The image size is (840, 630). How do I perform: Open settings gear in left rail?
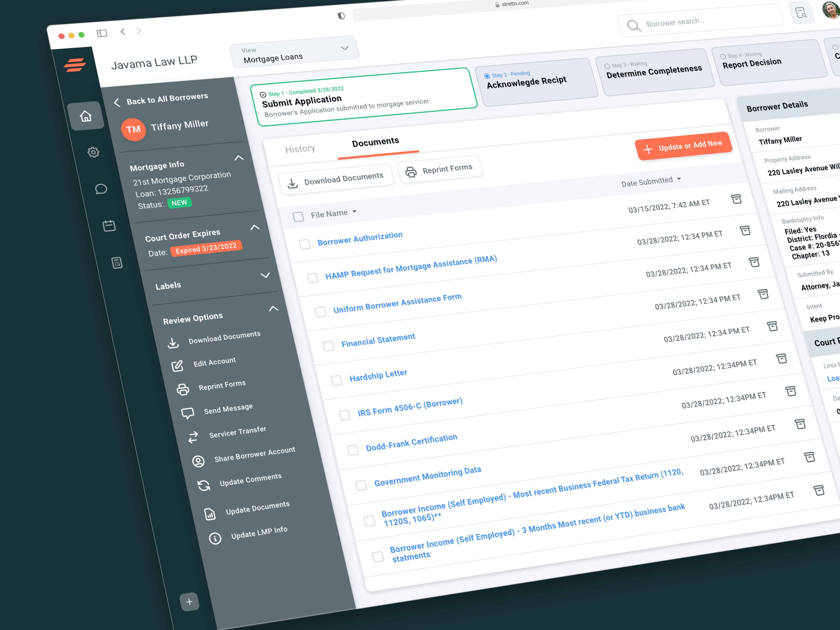click(93, 152)
